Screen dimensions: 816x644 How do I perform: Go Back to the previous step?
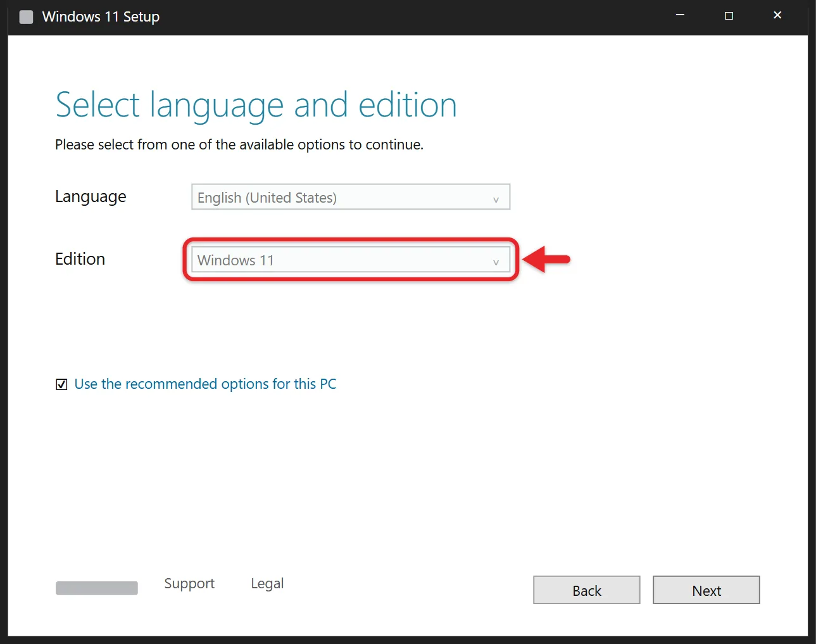587,590
